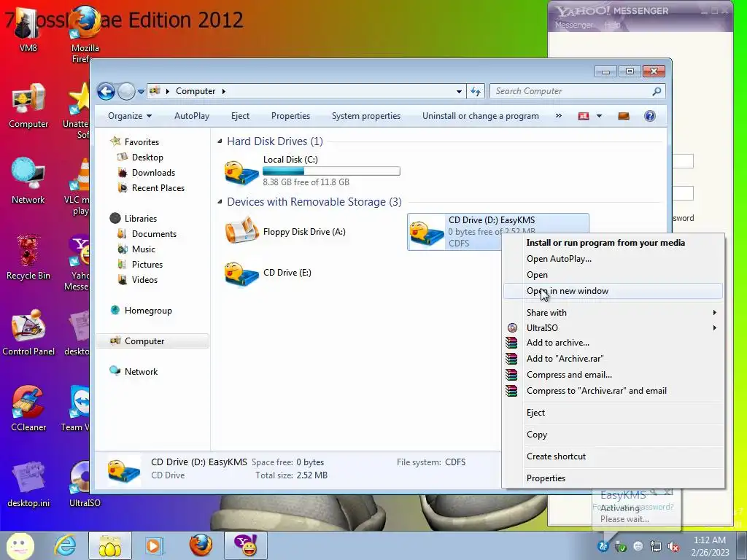
Task: Open the Messenger menu in Yahoo Messenger
Action: point(574,26)
